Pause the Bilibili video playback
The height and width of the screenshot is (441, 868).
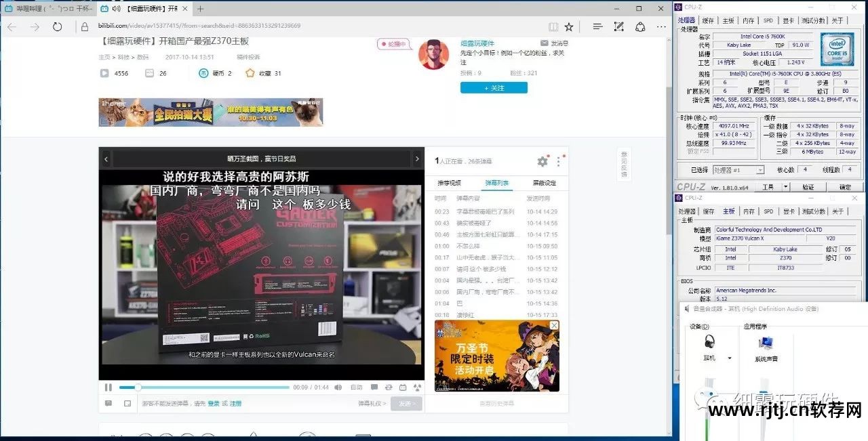pos(108,387)
